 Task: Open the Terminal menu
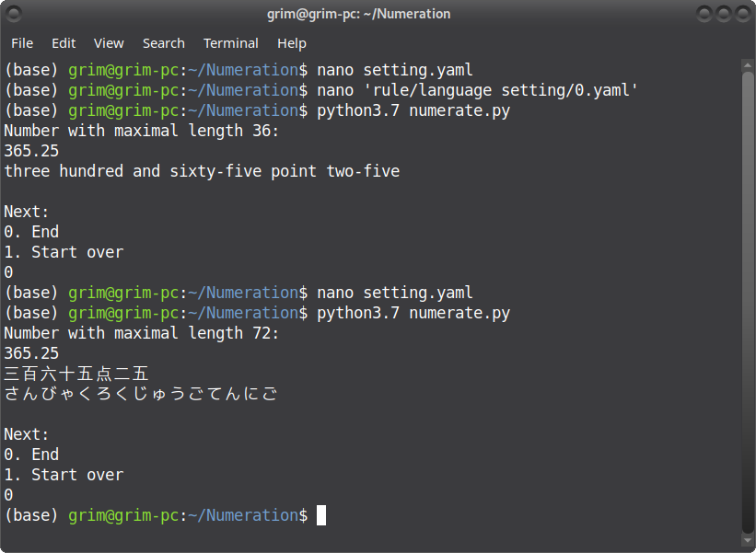pos(231,43)
